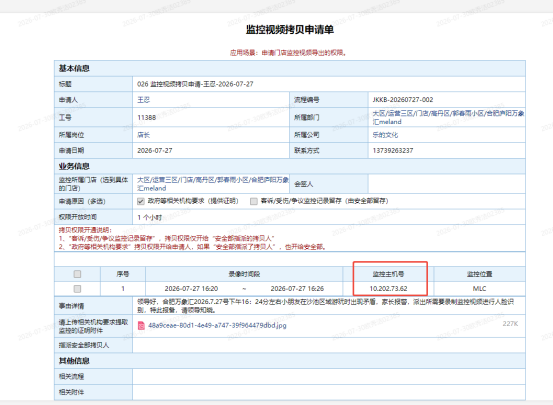This screenshot has height=405, width=553.
Task: Check the 客诉/受伤/争议 reason checkbox
Action: [x=254, y=201]
